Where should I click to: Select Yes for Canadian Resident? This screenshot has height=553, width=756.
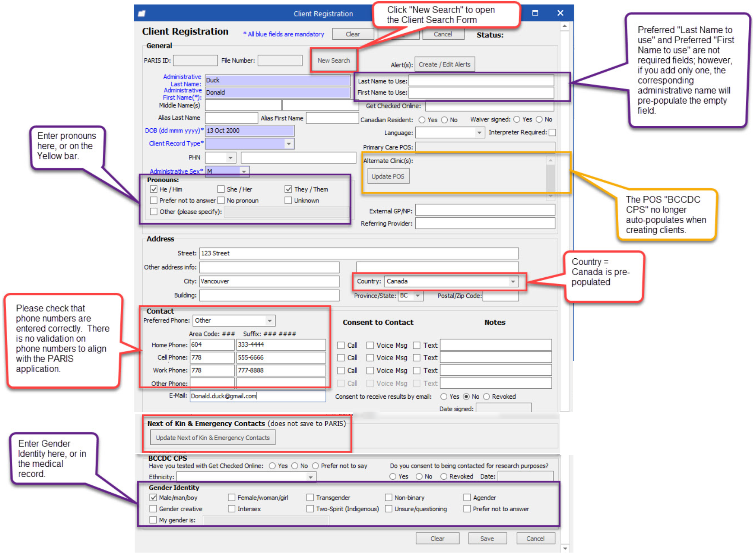(422, 120)
